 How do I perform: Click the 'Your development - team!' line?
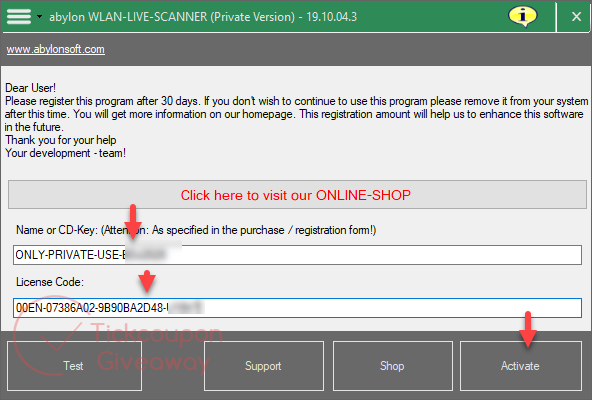pyautogui.click(x=65, y=153)
